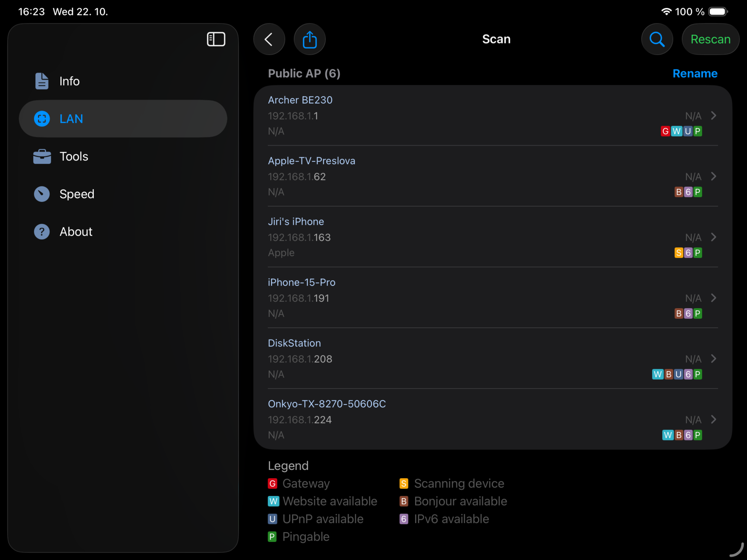Open the Apple-TV-Preslova device name
The height and width of the screenshot is (560, 747).
click(x=311, y=161)
